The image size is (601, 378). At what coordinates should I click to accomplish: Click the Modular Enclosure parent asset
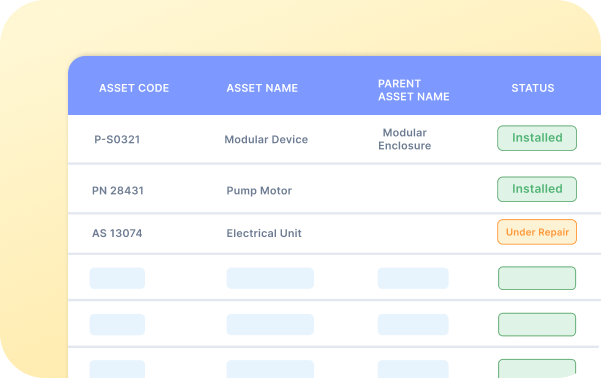(x=404, y=139)
